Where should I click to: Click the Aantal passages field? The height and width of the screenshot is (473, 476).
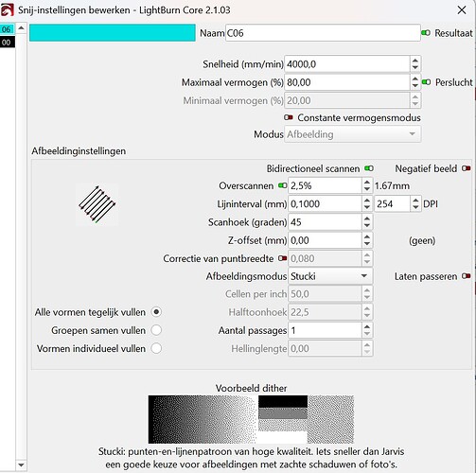(325, 330)
